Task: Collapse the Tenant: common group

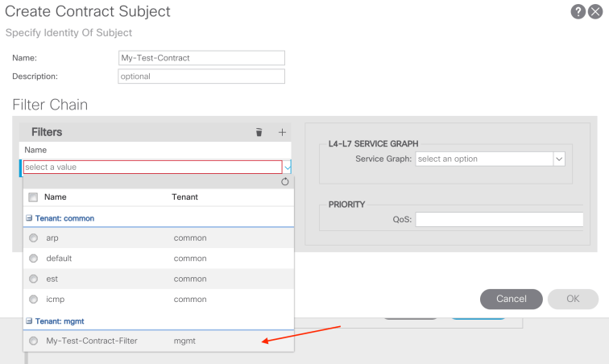Action: pos(29,218)
